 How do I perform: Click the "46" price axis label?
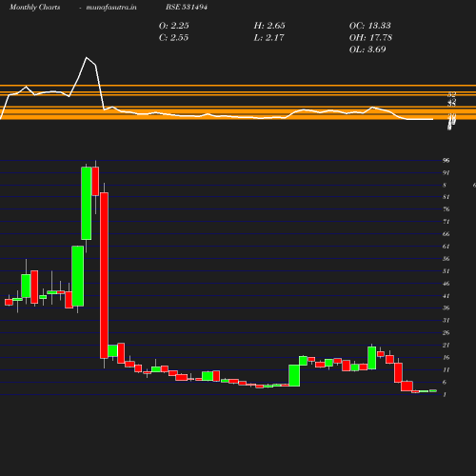click(446, 284)
